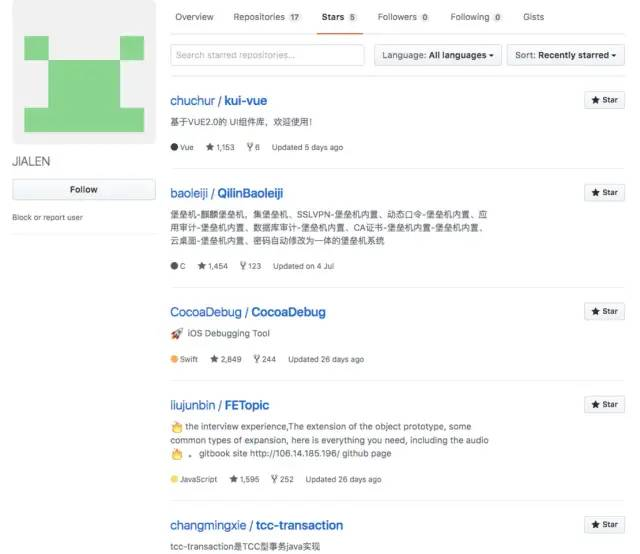Click fork count icon on QilinBaoleiji
The width and height of the screenshot is (640, 554).
243,266
